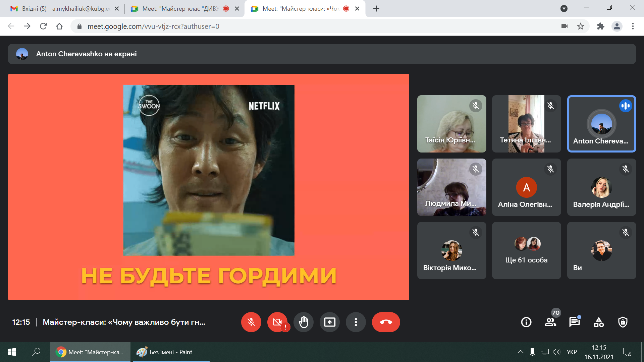Open the chat panel

[x=574, y=322]
